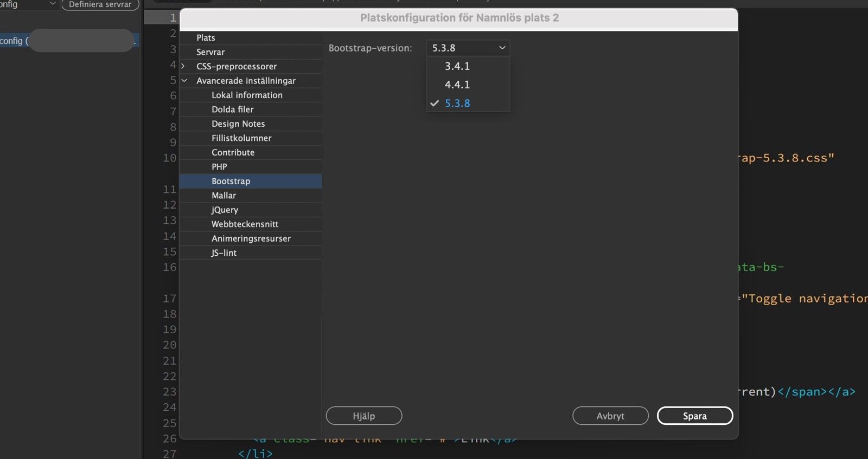The image size is (868, 459).
Task: Click Definiera servrar button behind dialog
Action: [x=100, y=4]
